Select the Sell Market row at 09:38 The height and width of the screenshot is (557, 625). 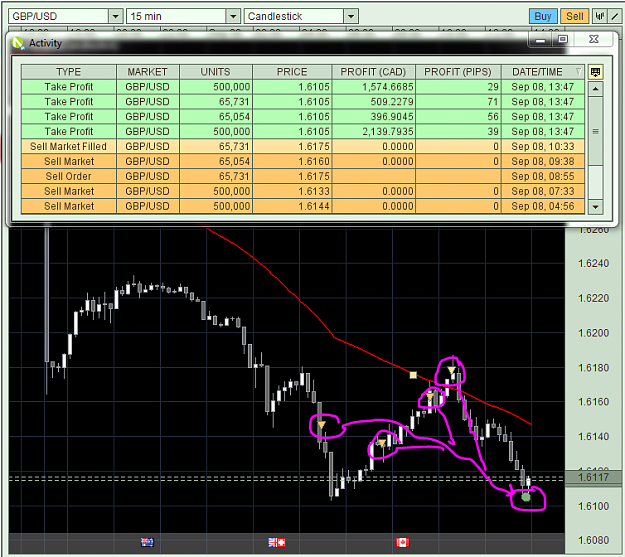tap(303, 161)
